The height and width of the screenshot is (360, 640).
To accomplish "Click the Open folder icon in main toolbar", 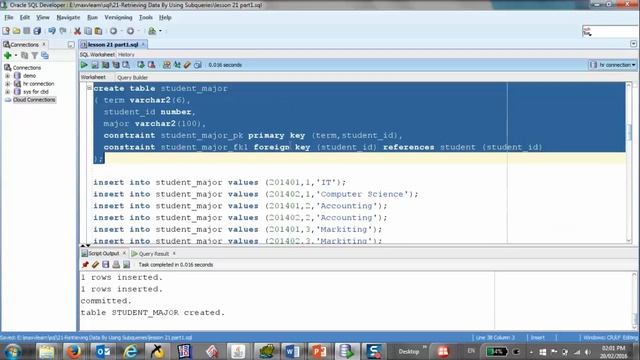I will [x=16, y=31].
